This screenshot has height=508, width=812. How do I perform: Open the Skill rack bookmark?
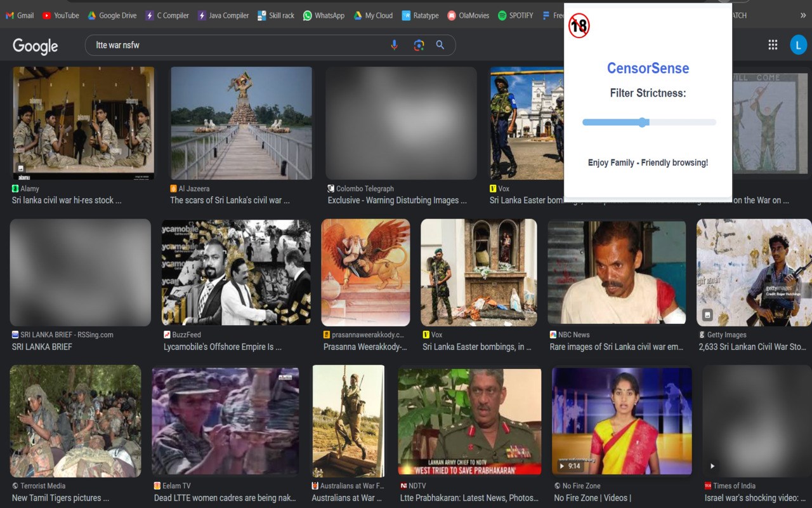[x=276, y=15]
